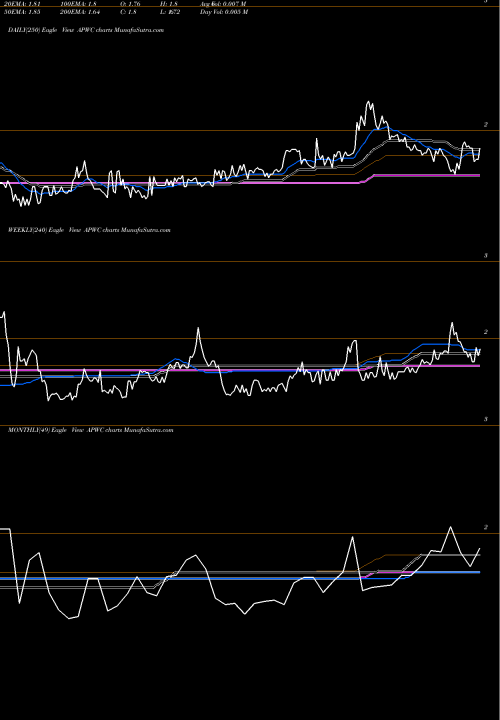Click the WEEKLY(240) Eagle View chart title
500x720 pixels.
point(89,230)
